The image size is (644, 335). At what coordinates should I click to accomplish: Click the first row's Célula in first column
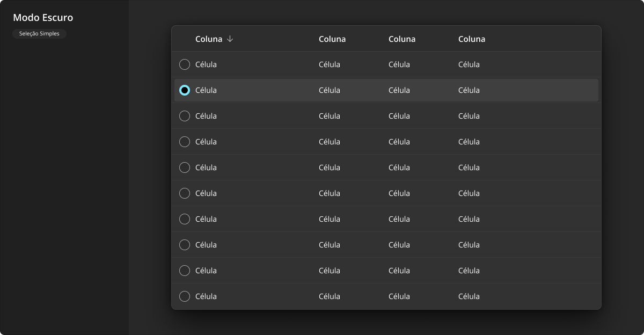click(206, 64)
